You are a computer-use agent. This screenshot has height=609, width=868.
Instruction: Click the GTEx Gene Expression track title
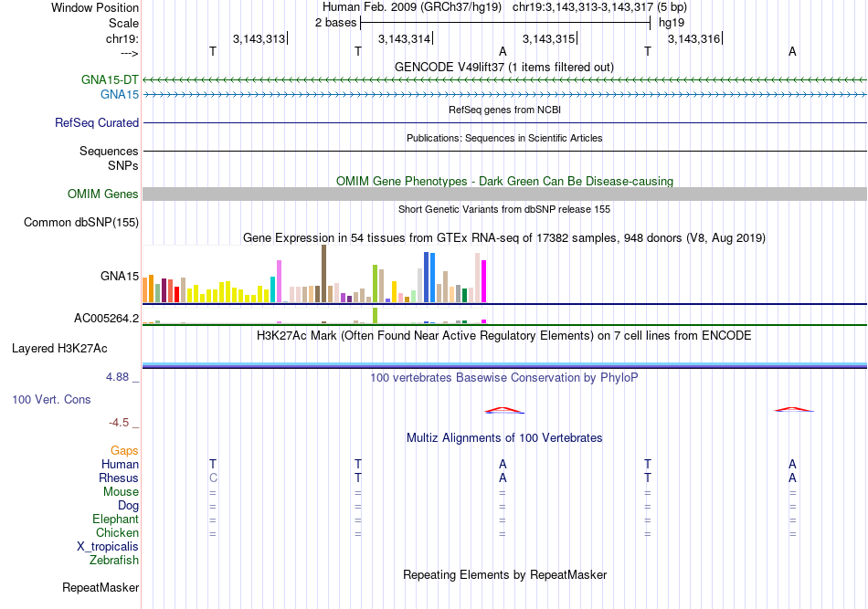pos(504,237)
